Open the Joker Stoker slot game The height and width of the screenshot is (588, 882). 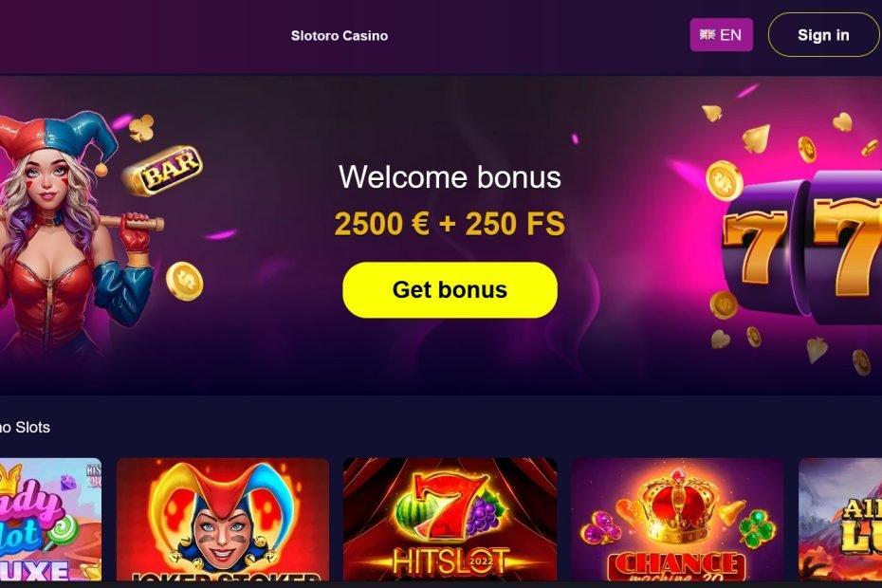pos(223,520)
